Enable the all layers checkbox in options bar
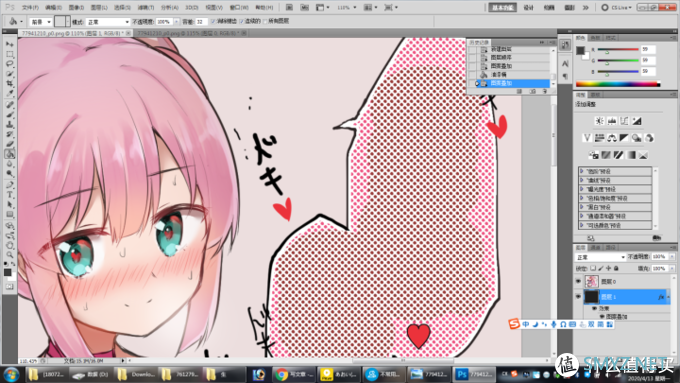The height and width of the screenshot is (383, 680). click(x=265, y=21)
